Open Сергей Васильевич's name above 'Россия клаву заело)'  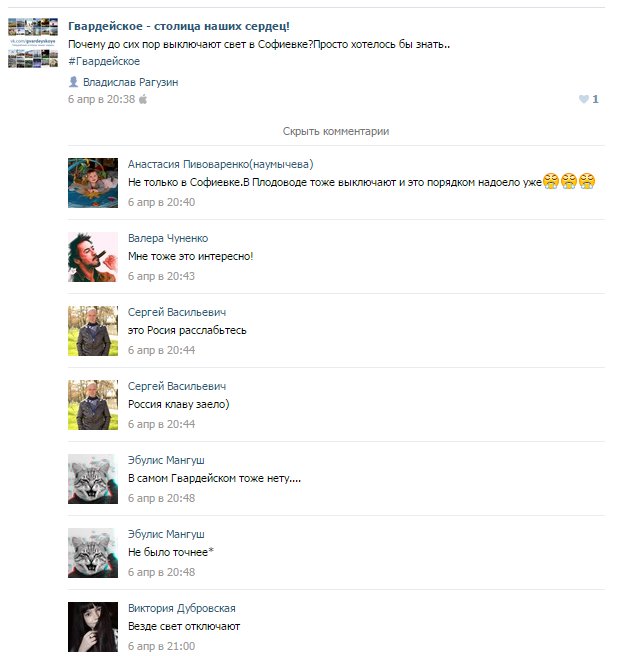177,386
